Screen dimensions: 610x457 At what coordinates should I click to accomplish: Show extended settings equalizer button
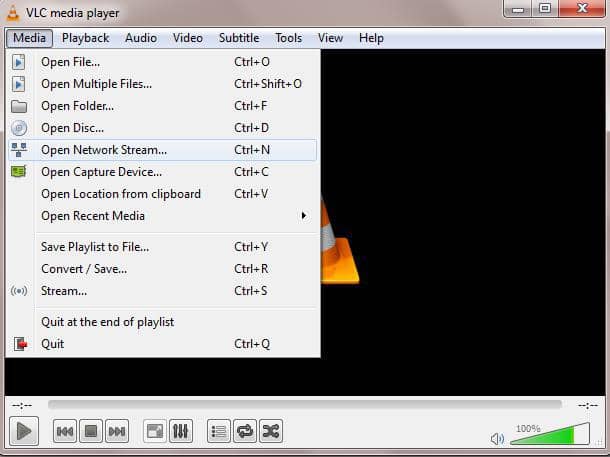click(x=181, y=431)
